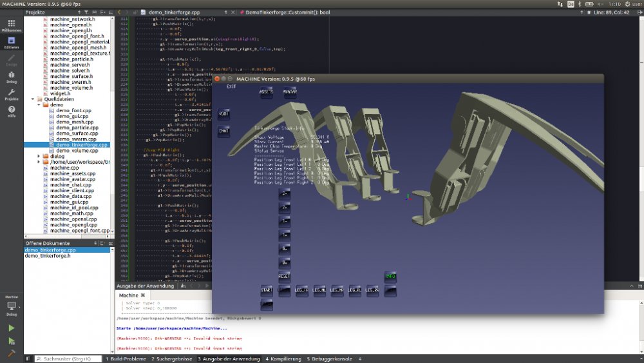Click the Run with debugger button
The image size is (644, 363).
point(12,341)
